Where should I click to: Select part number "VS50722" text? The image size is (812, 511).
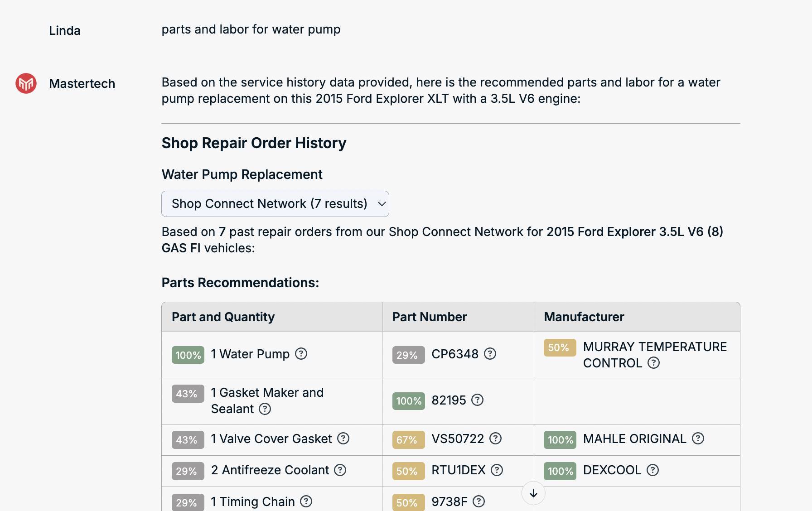tap(458, 439)
